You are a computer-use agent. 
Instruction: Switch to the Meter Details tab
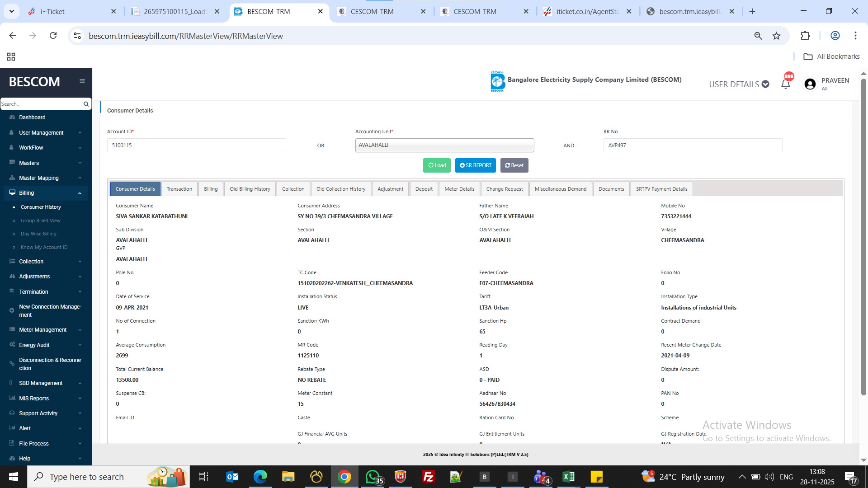459,189
